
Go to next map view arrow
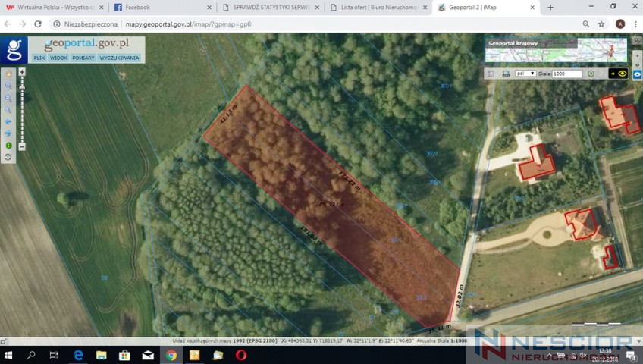click(8, 133)
